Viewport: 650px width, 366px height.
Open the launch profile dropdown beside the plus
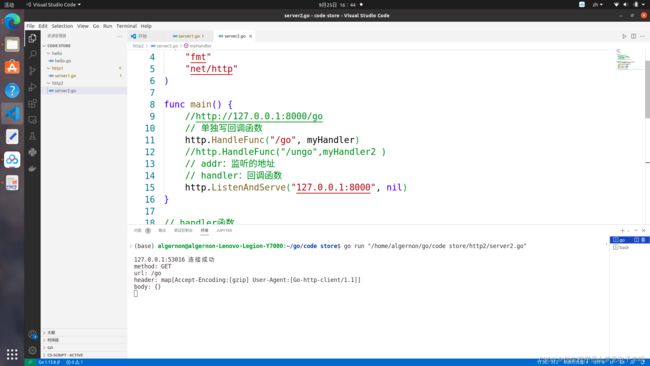point(628,230)
